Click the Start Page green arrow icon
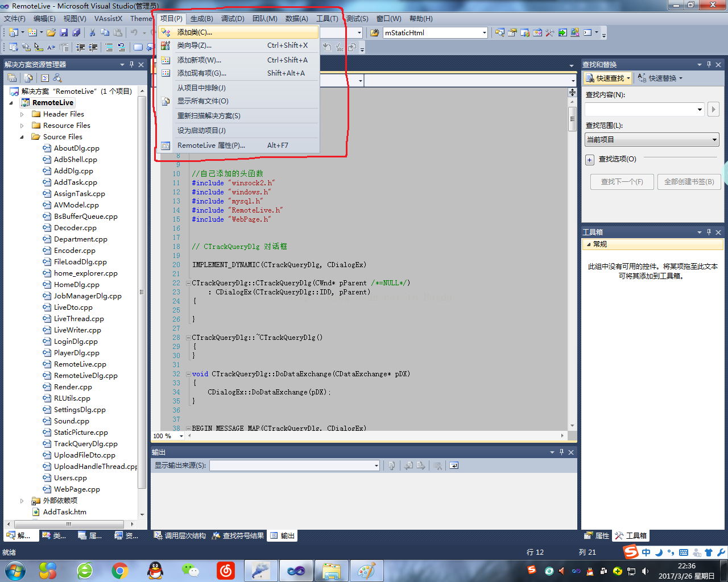The image size is (728, 582). tap(562, 32)
